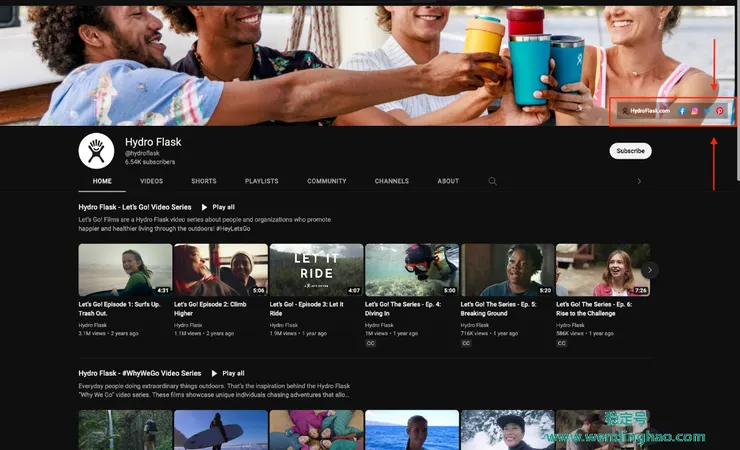Open the #WhyWeGo sleeping bags circle thumbnail
The height and width of the screenshot is (450, 740).
coord(316,430)
